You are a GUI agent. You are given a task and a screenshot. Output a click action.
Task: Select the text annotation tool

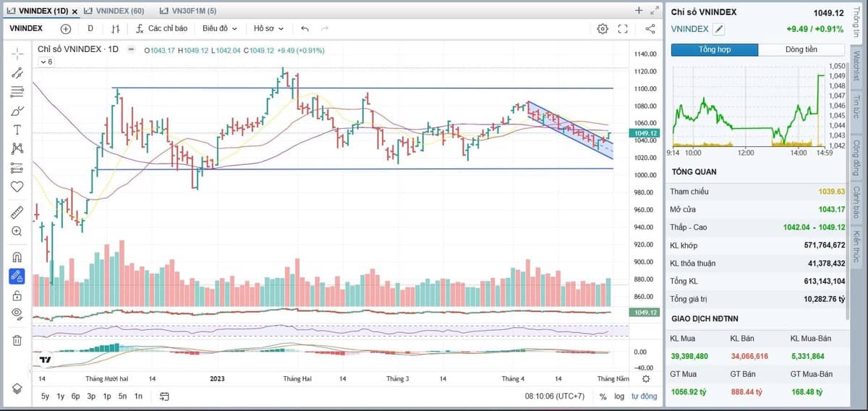(17, 130)
